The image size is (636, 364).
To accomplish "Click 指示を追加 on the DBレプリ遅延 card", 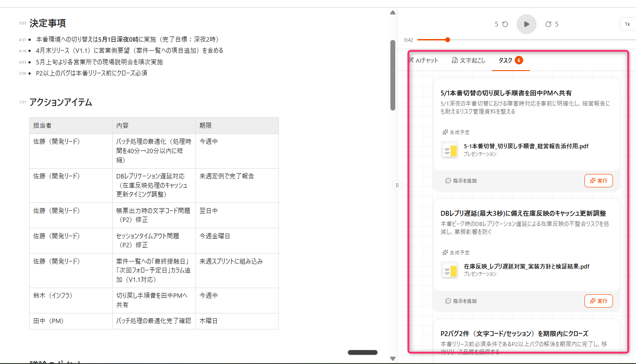I will pyautogui.click(x=461, y=301).
